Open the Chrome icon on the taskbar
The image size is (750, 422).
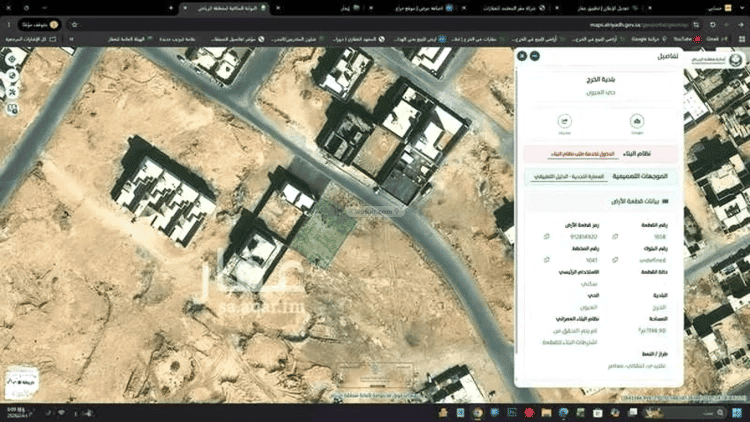pos(477,412)
